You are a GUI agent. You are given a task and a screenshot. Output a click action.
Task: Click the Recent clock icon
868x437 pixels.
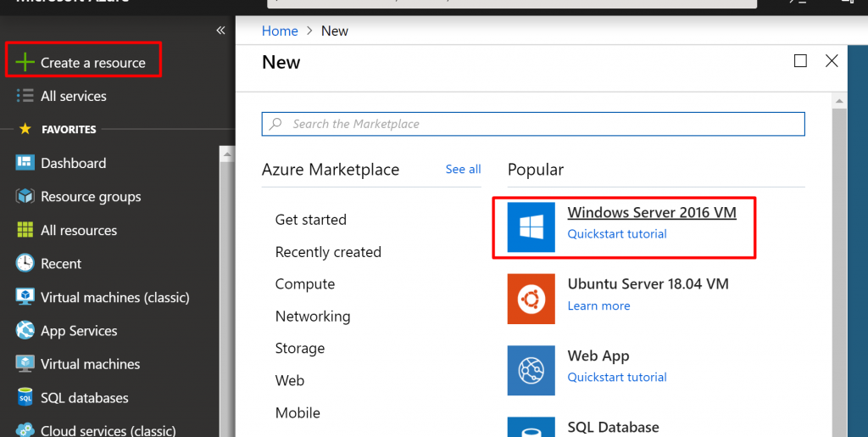(x=25, y=263)
